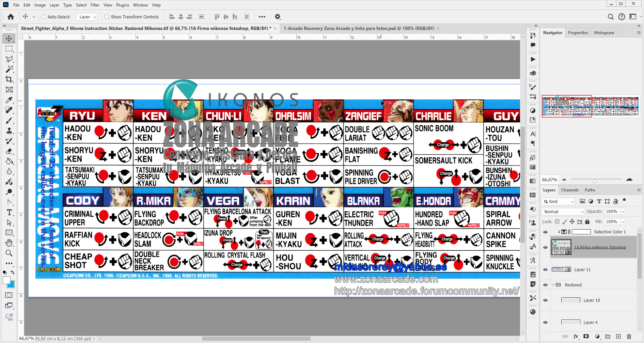Switch to the Arcade Recovery Zona Arcade document tab
Viewport: 644px width, 343px height.
click(x=359, y=28)
